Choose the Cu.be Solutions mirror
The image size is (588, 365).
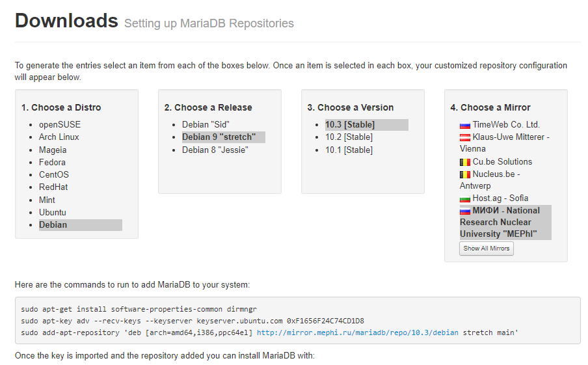502,161
